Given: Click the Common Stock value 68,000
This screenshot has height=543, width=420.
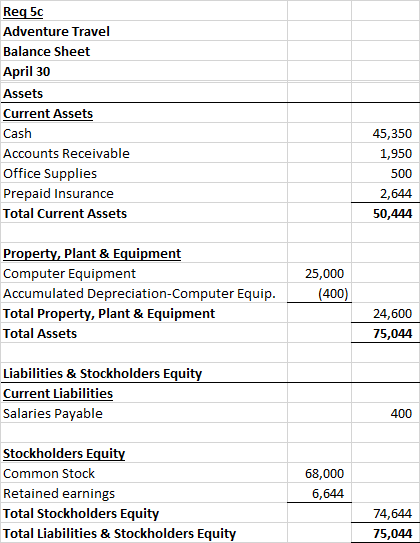Looking at the screenshot, I should [x=324, y=474].
